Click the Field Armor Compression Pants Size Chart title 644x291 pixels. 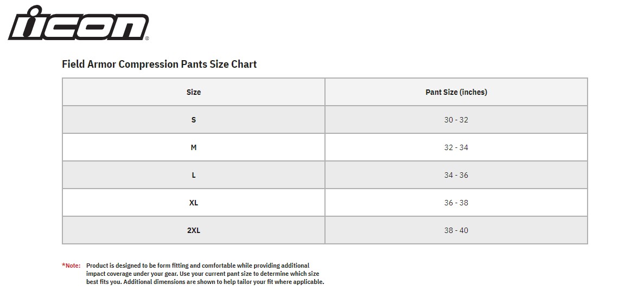click(160, 64)
